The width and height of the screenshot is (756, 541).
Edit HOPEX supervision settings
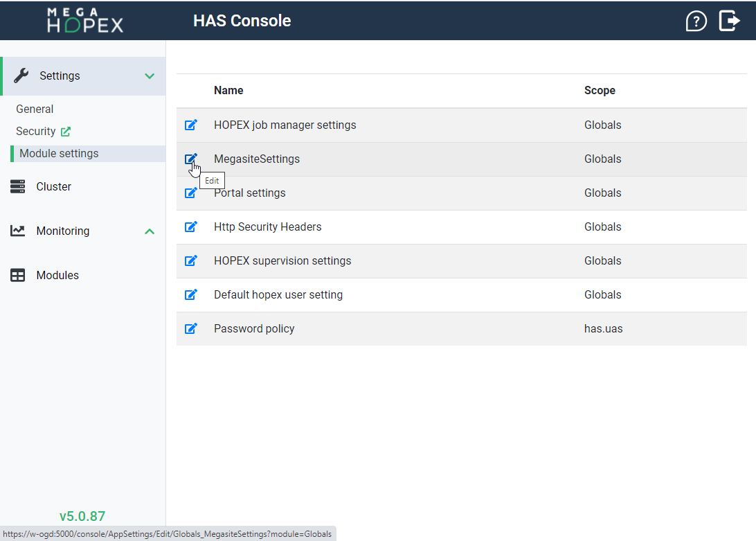(191, 261)
